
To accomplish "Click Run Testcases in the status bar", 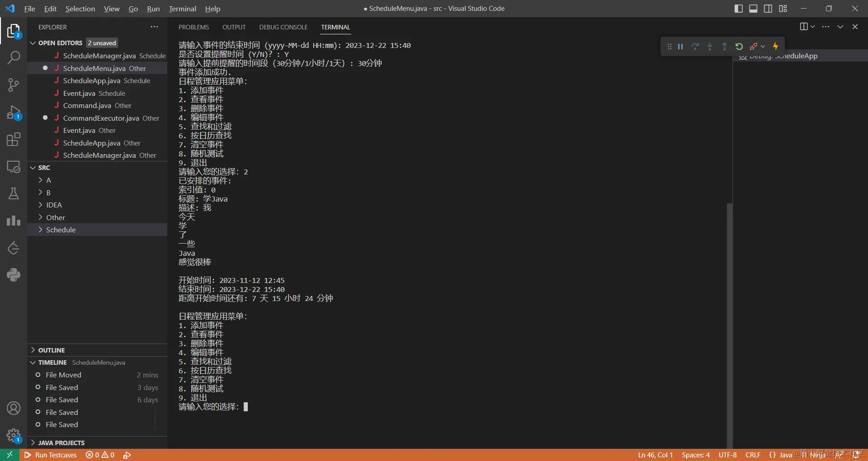I will pyautogui.click(x=51, y=455).
